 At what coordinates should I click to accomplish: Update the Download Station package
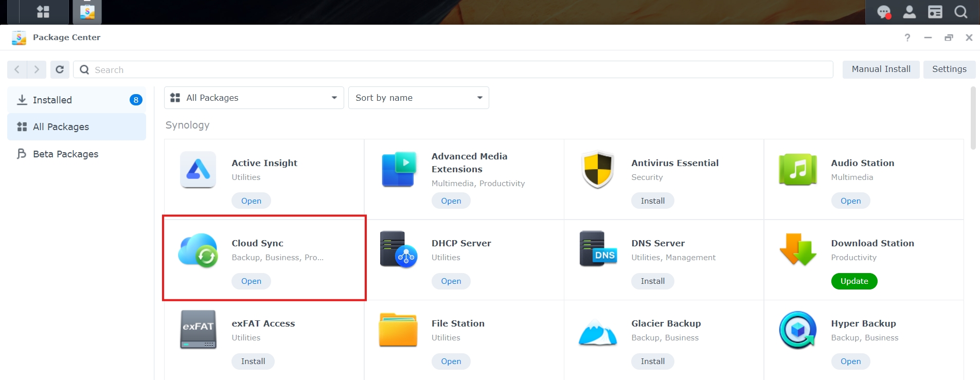(x=854, y=281)
